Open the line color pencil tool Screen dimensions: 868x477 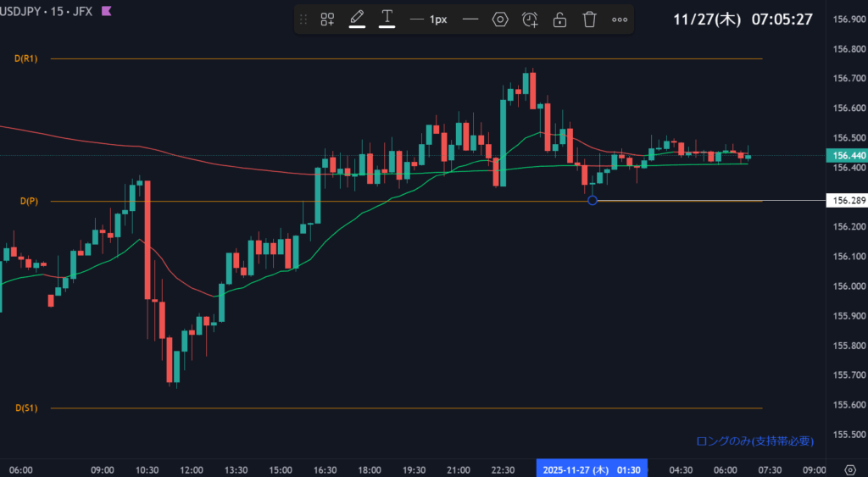[x=357, y=19]
